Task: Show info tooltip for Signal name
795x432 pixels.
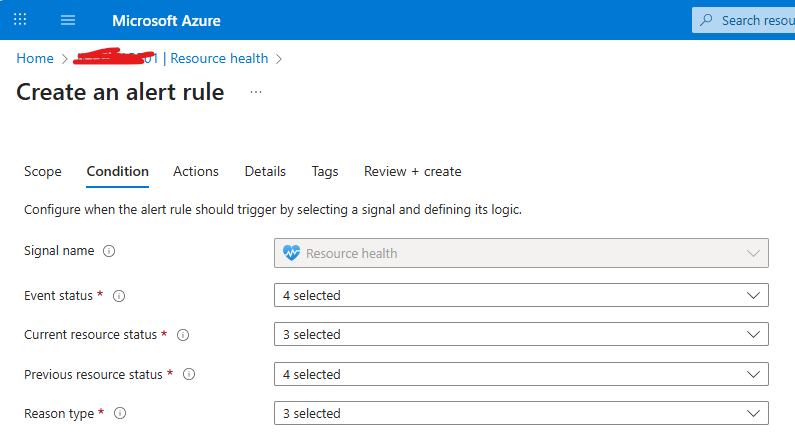Action: pos(109,251)
